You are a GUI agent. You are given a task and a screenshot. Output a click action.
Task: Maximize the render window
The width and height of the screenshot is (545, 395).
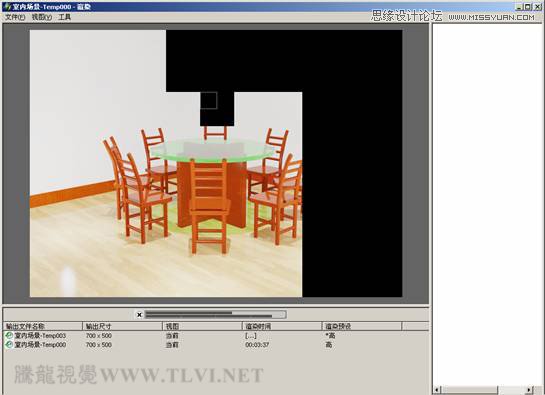coord(528,6)
